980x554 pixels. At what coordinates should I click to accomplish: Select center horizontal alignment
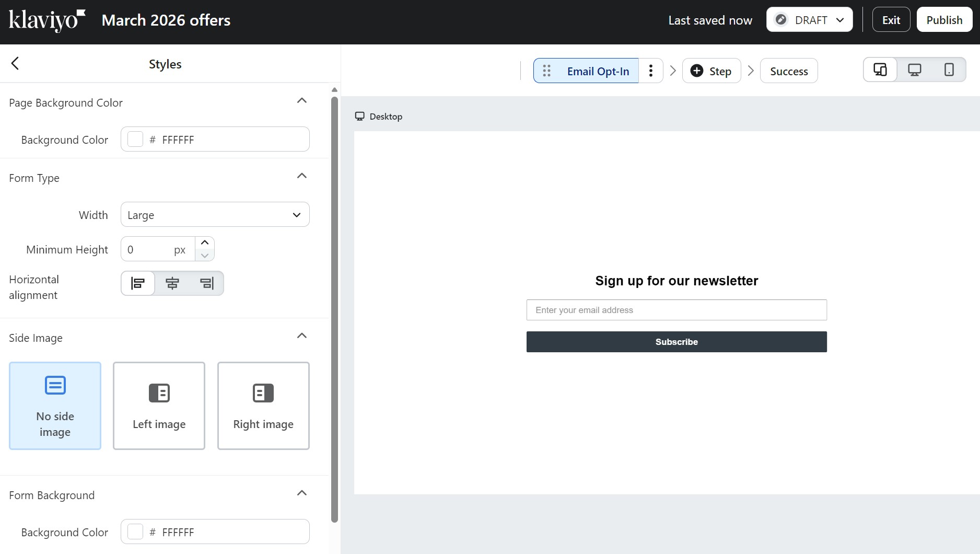click(172, 283)
